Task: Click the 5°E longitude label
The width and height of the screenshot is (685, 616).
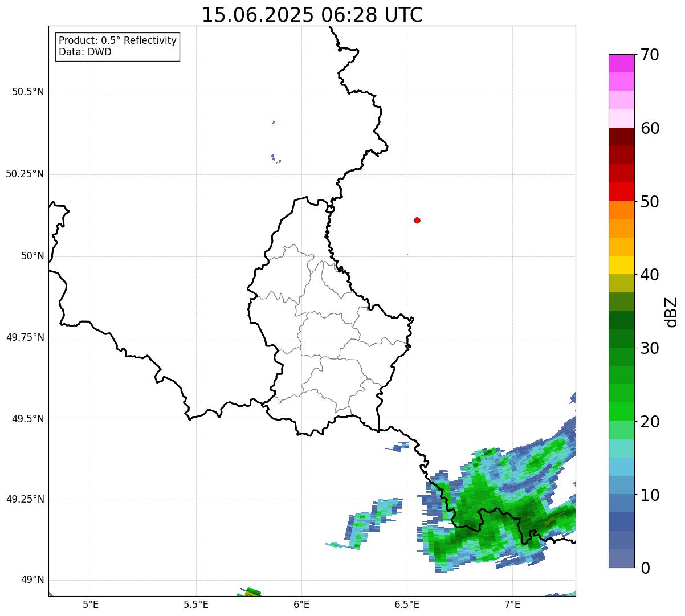Action: (91, 604)
